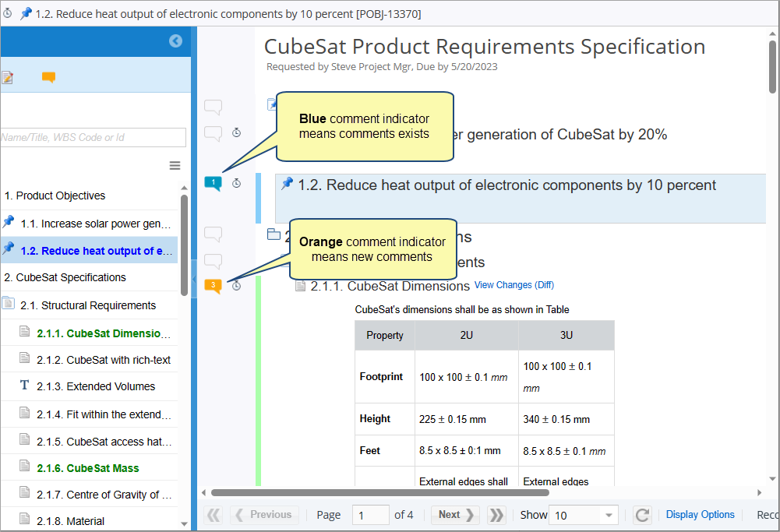The width and height of the screenshot is (780, 532).
Task: Click the stopwatch icon in the title bar
Action: point(8,13)
